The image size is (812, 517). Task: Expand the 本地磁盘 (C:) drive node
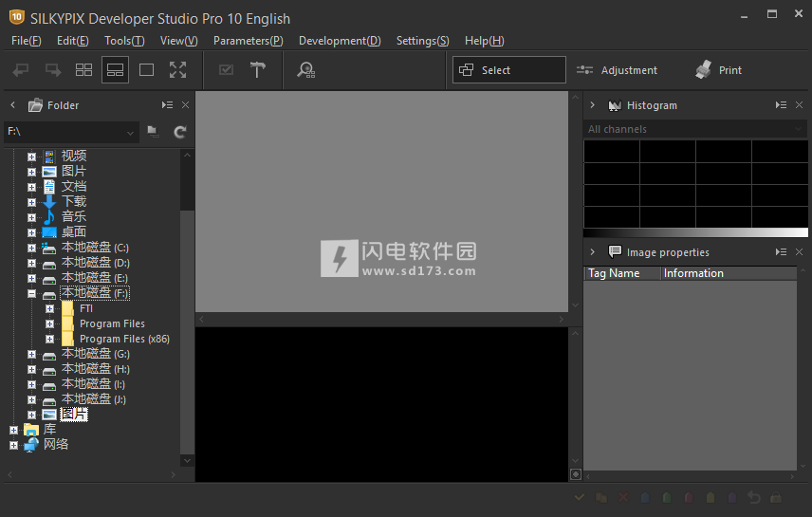[x=31, y=249]
